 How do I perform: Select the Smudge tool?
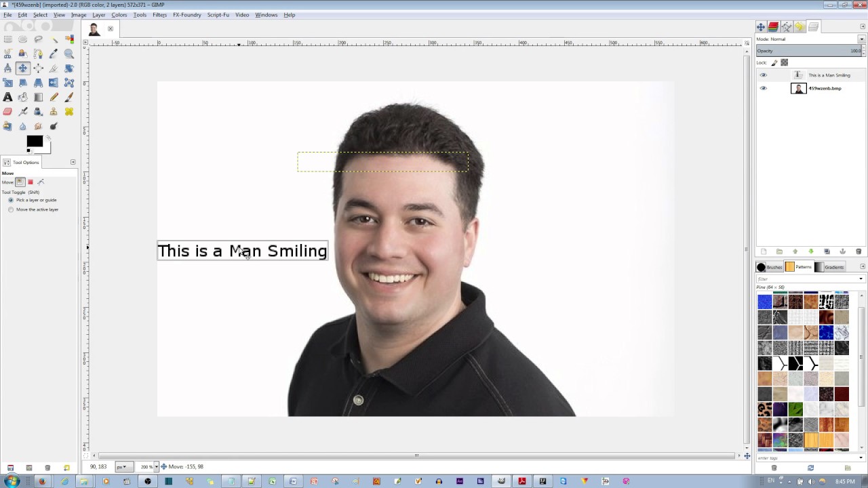point(38,126)
